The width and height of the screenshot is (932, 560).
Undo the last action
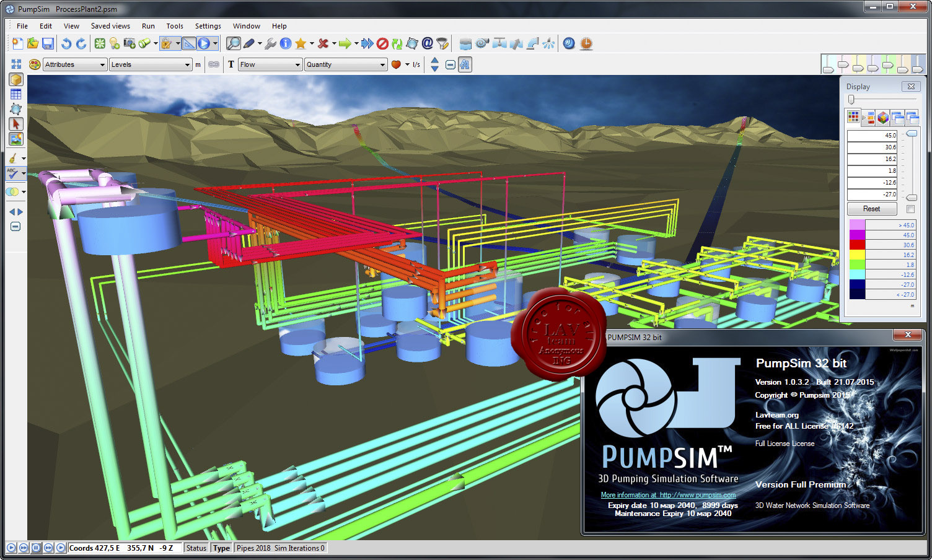[66, 43]
